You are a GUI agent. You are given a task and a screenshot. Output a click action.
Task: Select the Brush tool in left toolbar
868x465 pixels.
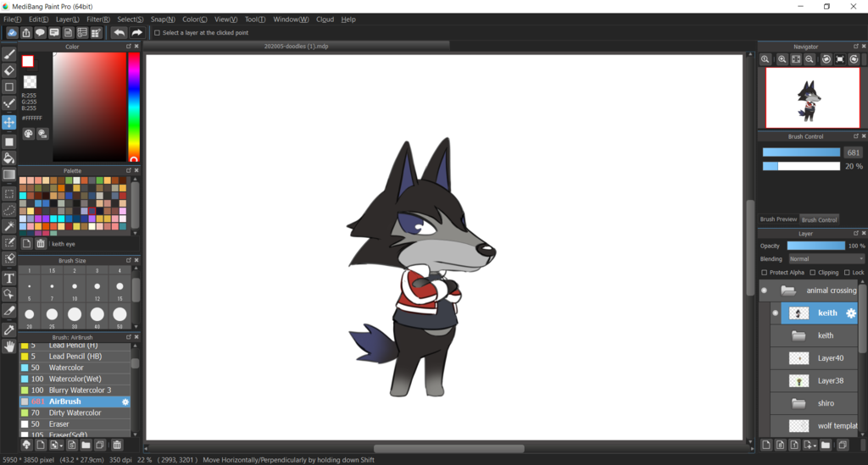9,54
